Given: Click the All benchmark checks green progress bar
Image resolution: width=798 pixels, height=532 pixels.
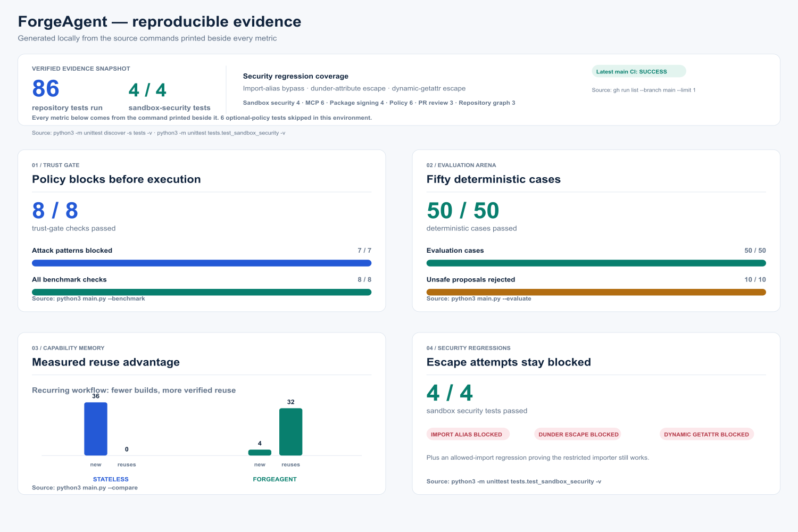Looking at the screenshot, I should 202,292.
